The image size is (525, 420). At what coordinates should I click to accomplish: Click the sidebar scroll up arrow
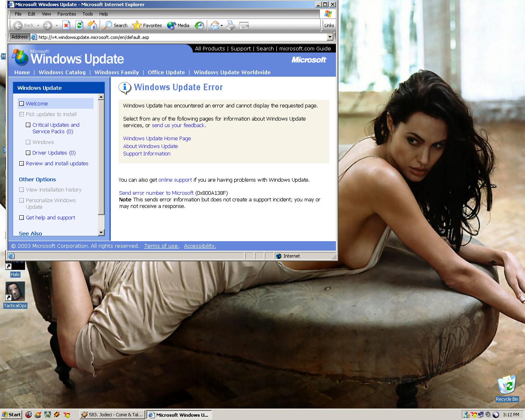tap(101, 97)
